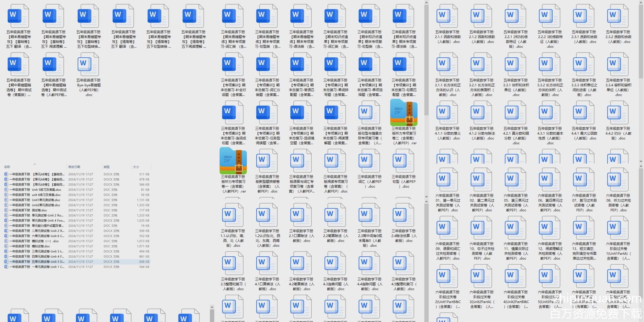Click scroll-up arrow left of 五年级数学 panel
The image size is (644, 322).
click(426, 3)
